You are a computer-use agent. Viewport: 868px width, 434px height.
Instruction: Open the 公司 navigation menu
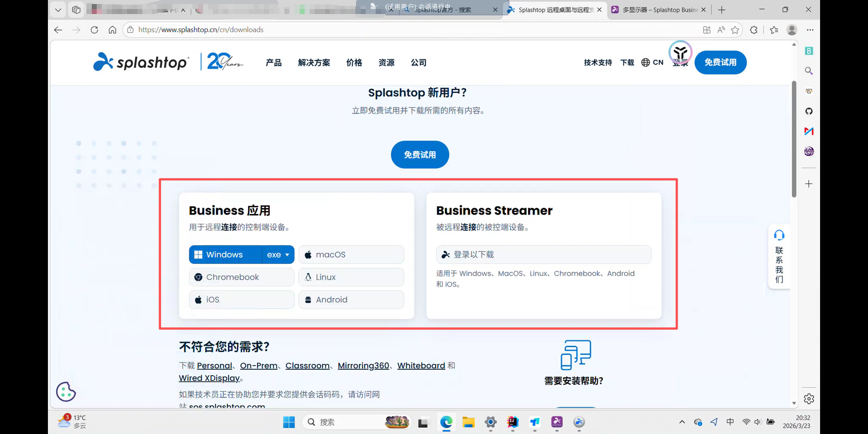(x=418, y=62)
